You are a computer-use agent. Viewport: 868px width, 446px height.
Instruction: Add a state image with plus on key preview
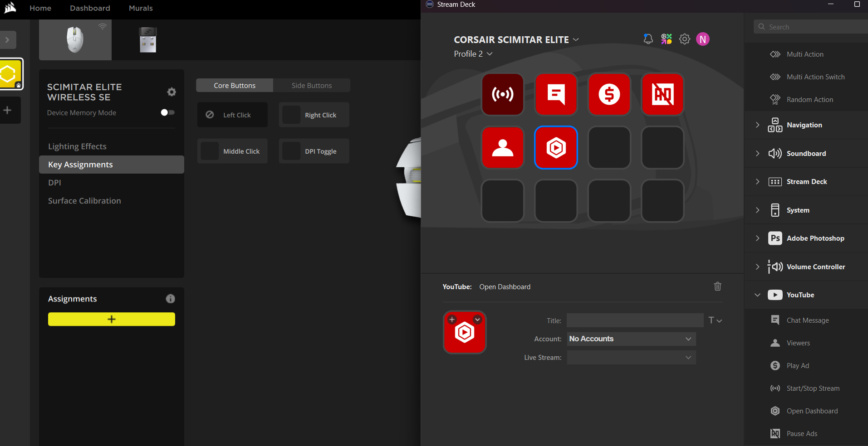click(452, 320)
